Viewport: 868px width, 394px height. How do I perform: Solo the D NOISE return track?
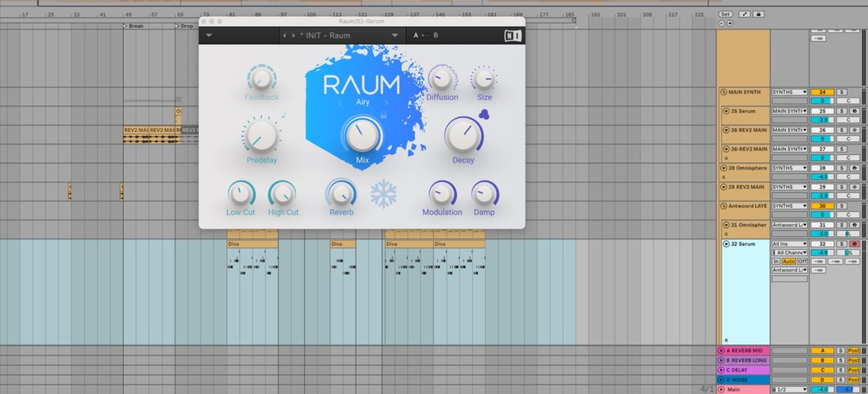[x=840, y=380]
